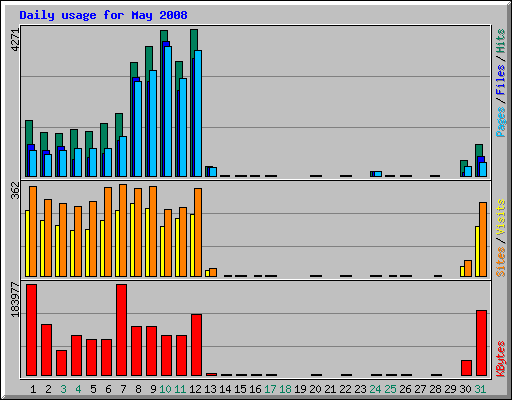Click day label 28 on the x-axis

coord(435,389)
